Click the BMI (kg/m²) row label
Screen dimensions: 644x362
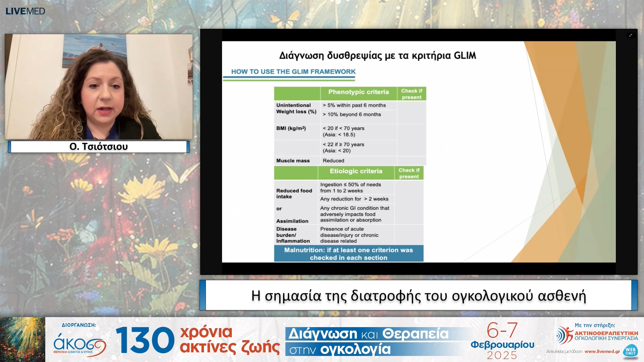click(x=291, y=128)
